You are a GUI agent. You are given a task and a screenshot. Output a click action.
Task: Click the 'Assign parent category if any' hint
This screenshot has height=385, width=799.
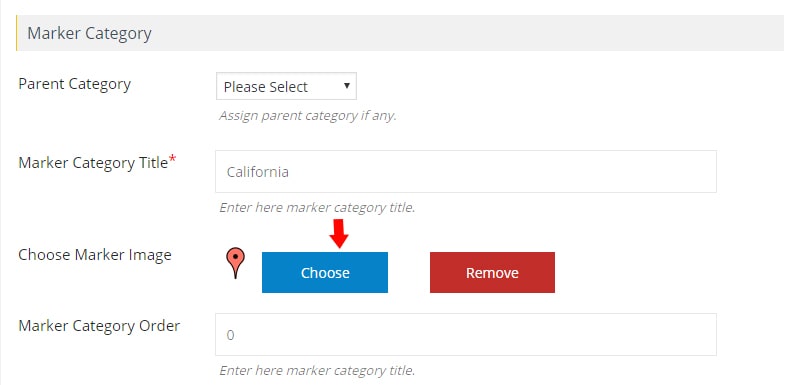point(308,116)
